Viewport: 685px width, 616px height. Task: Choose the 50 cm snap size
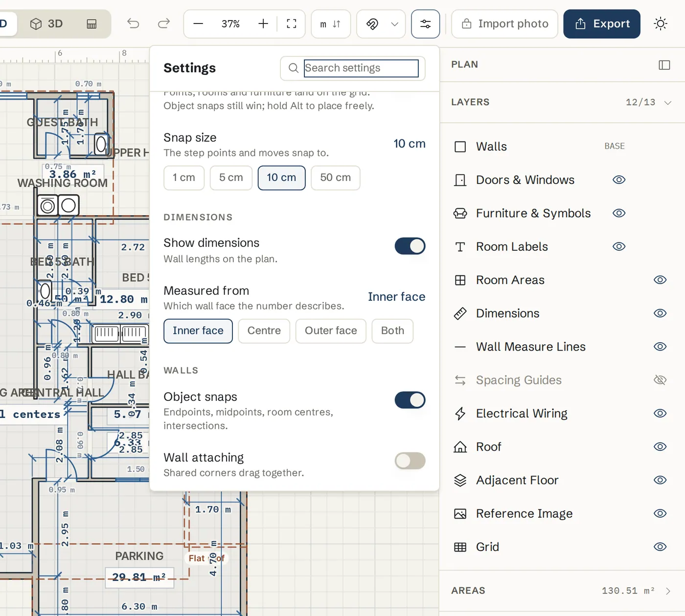point(336,177)
